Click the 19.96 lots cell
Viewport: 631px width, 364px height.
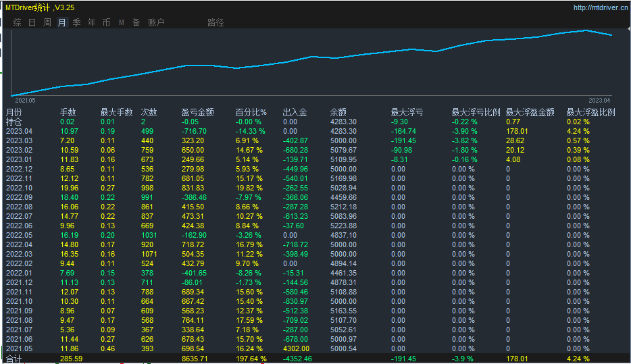[69, 188]
